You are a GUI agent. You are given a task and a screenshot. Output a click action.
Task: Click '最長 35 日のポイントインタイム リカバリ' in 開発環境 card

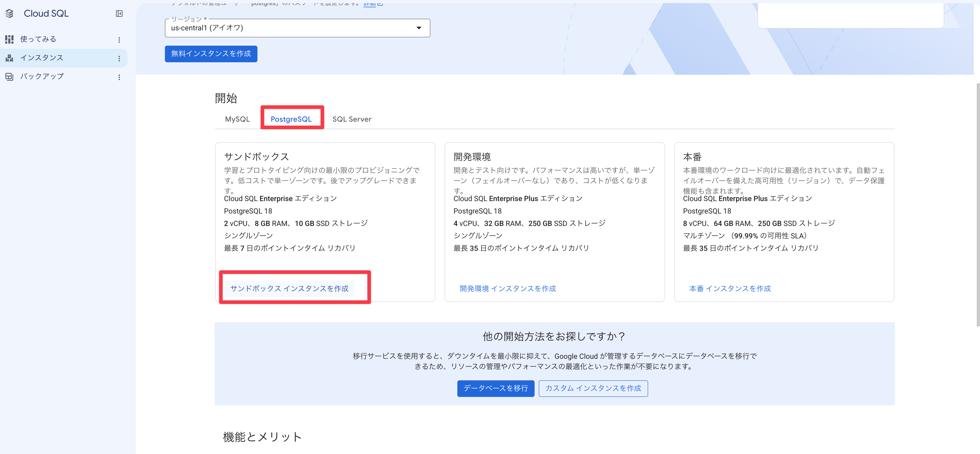521,248
